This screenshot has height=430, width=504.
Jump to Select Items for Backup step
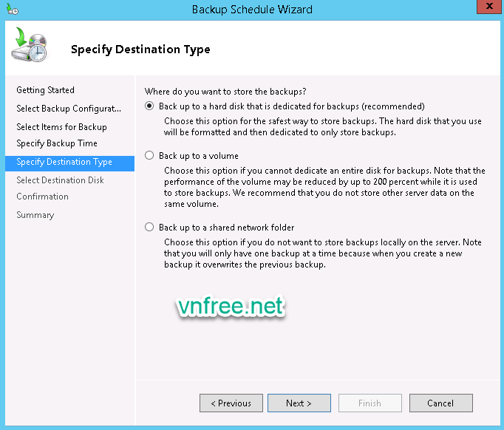(61, 127)
